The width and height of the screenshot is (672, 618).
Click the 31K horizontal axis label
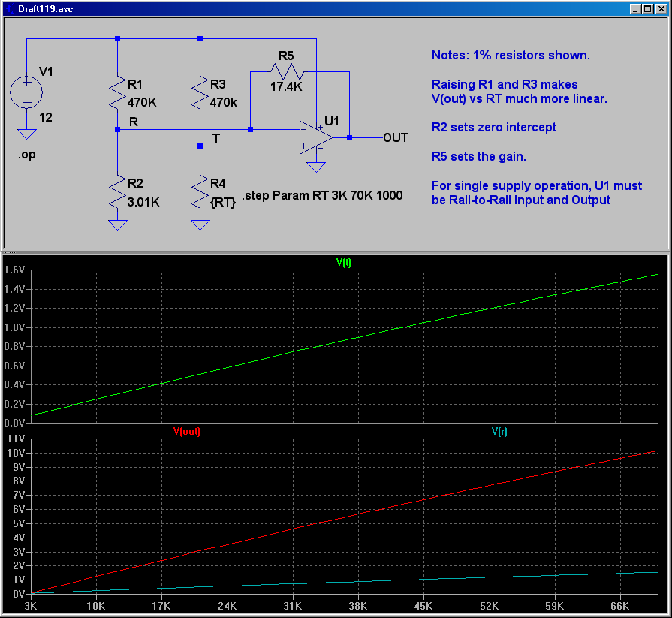(293, 606)
